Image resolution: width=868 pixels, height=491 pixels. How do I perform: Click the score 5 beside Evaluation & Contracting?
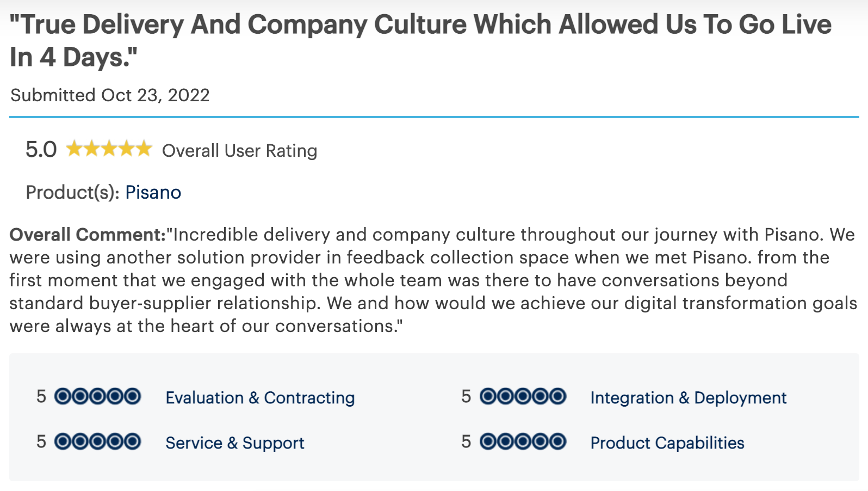point(41,396)
